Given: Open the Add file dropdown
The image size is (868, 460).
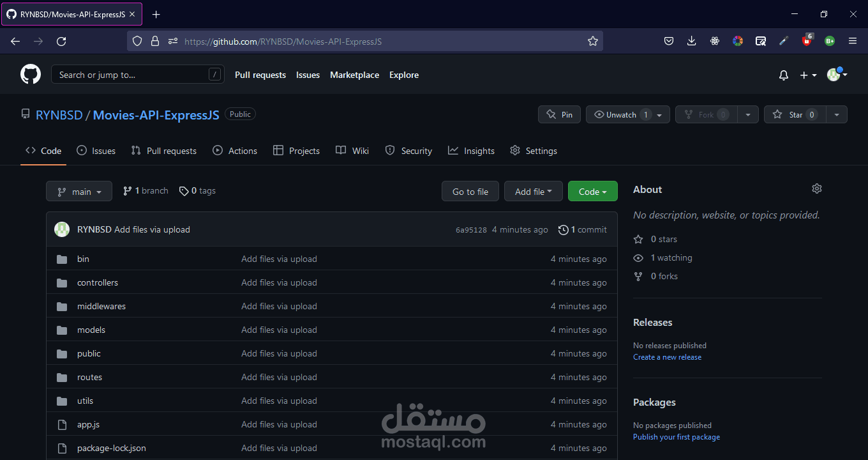Looking at the screenshot, I should point(533,190).
